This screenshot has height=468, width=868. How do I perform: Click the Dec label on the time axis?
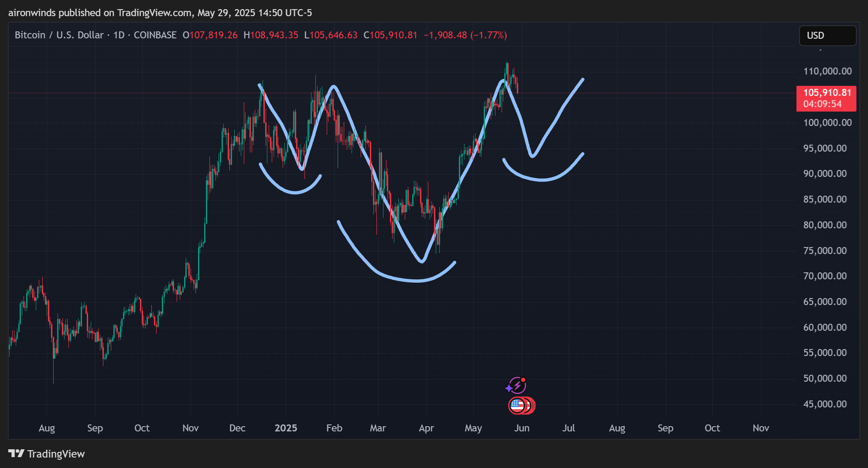[237, 428]
